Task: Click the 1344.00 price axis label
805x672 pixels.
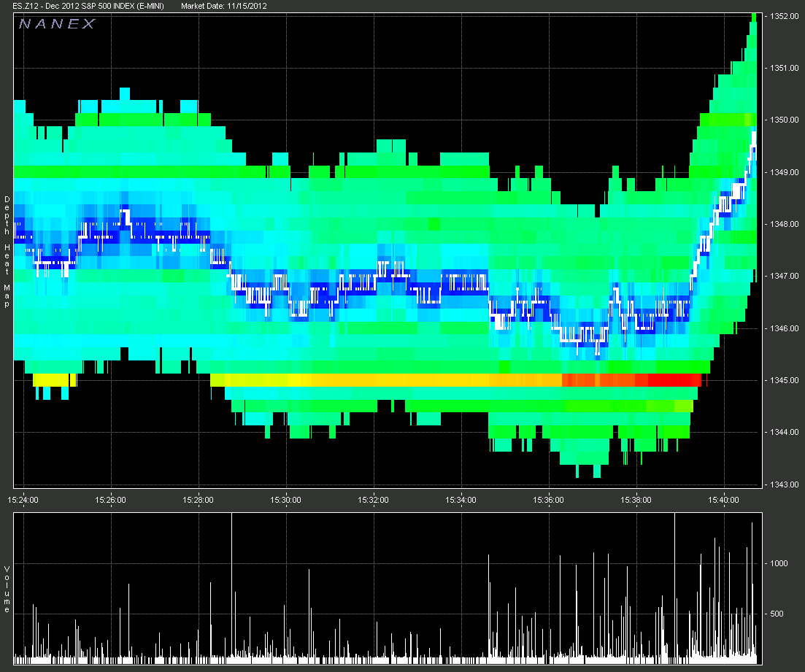Action: pos(784,432)
